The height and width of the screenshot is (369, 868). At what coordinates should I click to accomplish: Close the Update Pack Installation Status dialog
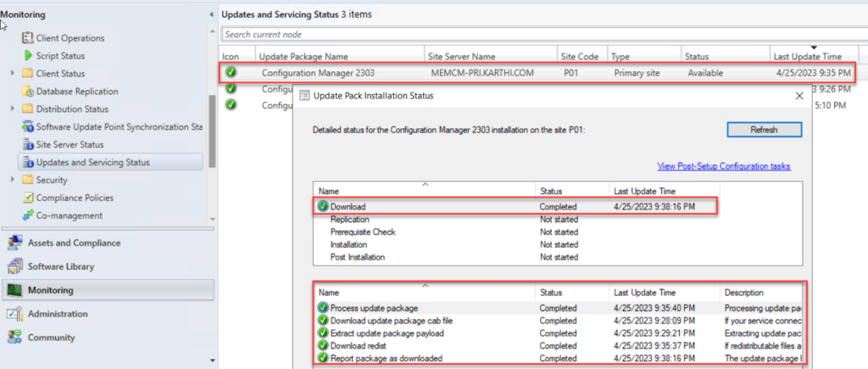pyautogui.click(x=798, y=96)
